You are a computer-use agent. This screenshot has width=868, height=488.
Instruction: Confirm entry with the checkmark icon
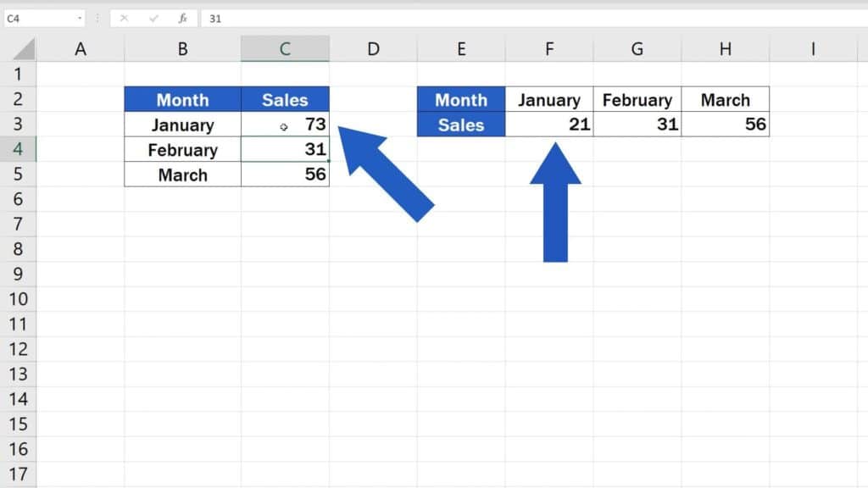153,18
